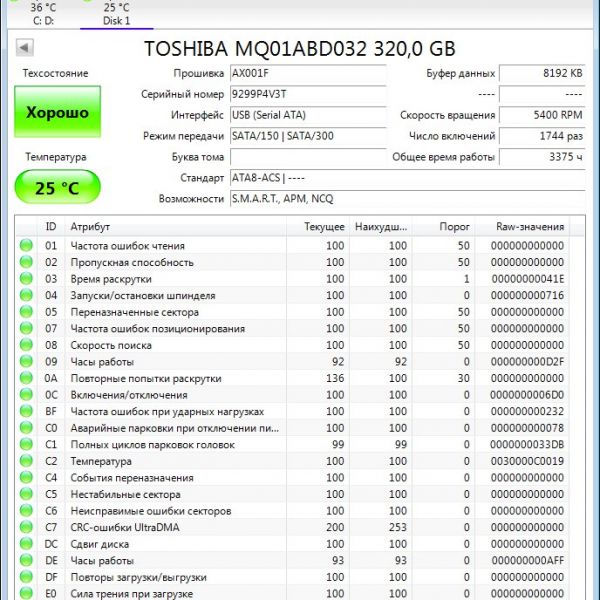Click the features field S.M.A.R.T., APM, NCQ
Screen dimensions: 600x600
click(x=408, y=199)
